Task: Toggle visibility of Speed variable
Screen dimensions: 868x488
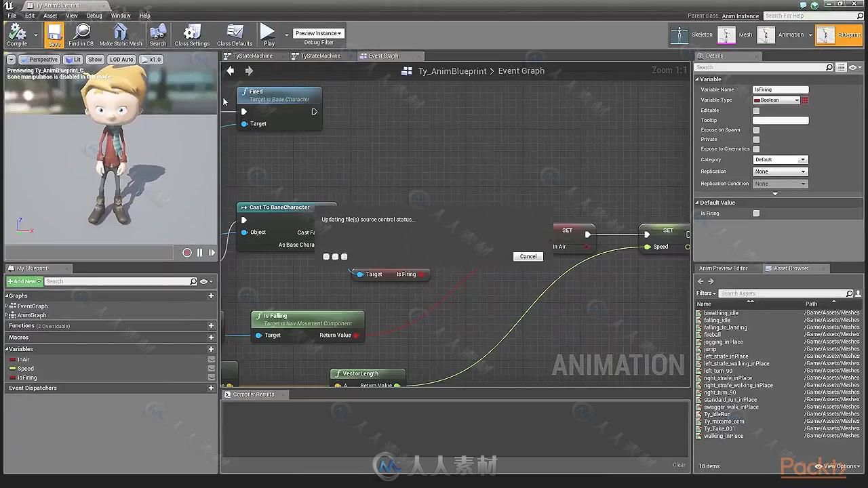Action: coord(211,369)
